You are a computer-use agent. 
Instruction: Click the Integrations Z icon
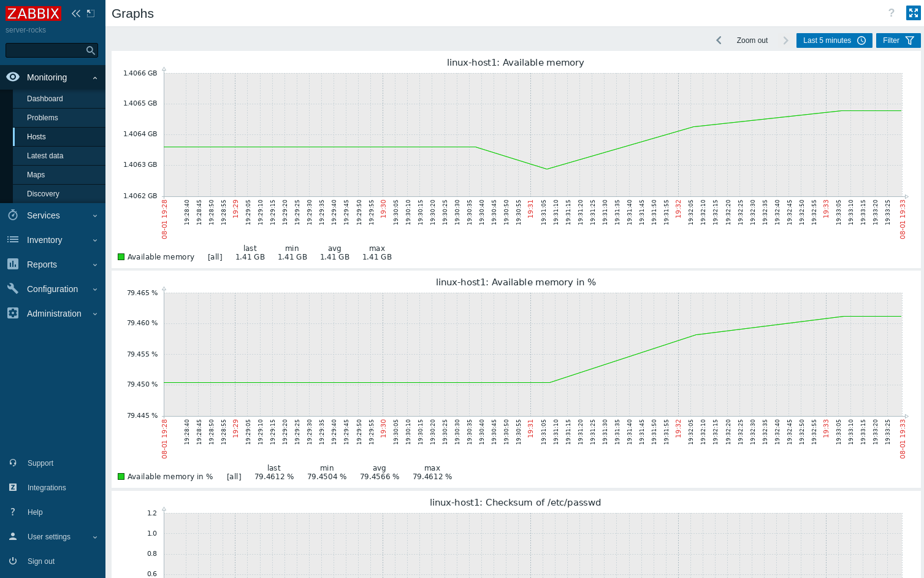(x=13, y=487)
